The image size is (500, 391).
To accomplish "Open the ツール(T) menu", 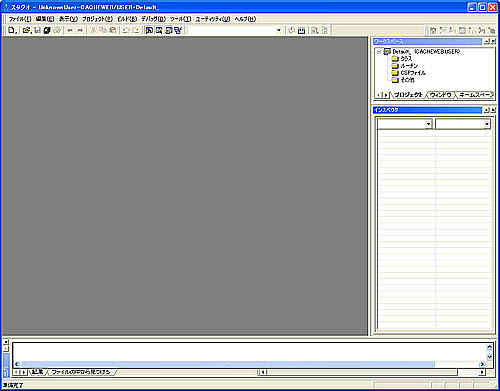I will (180, 19).
